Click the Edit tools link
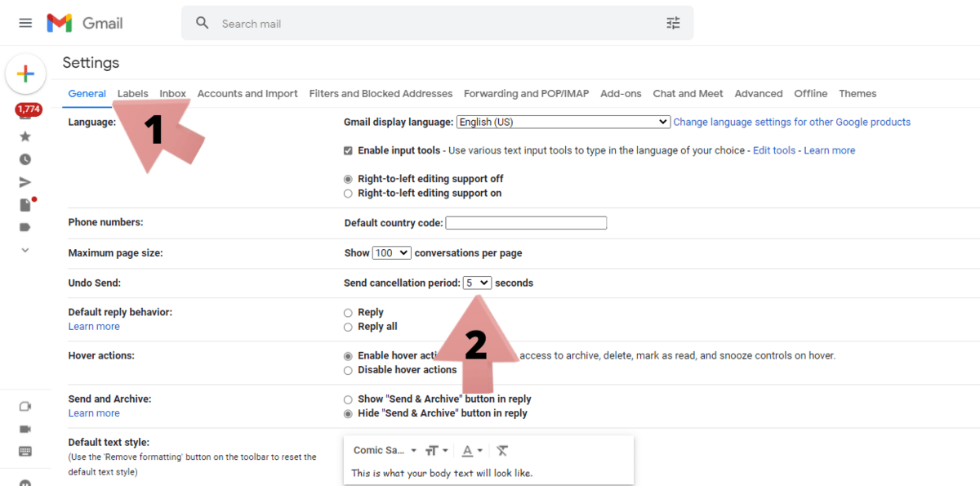Screen dimensions: 980x486 [773, 150]
